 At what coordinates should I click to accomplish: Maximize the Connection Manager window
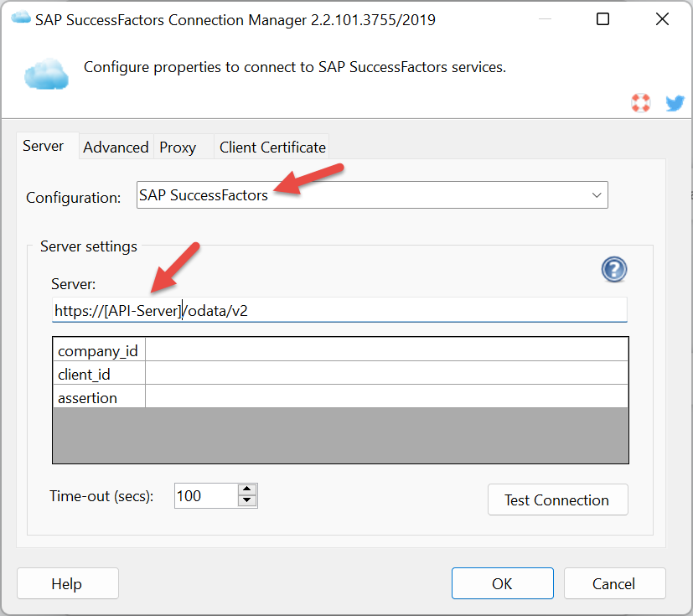pyautogui.click(x=602, y=19)
